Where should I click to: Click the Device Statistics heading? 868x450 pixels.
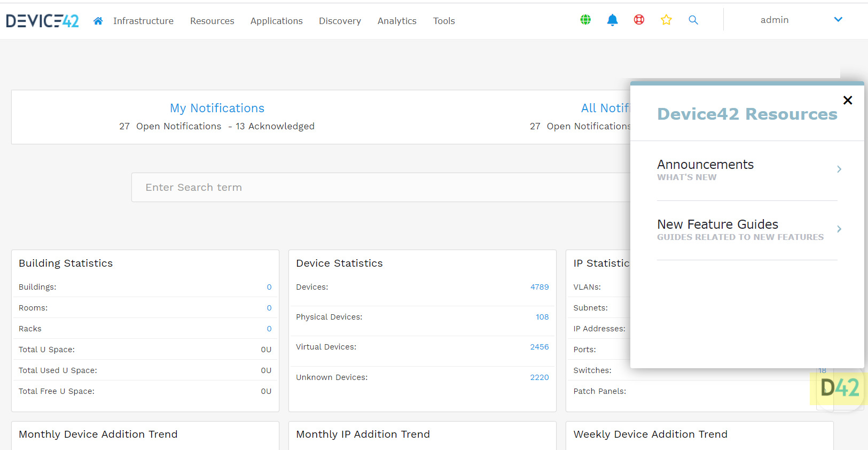coord(339,263)
